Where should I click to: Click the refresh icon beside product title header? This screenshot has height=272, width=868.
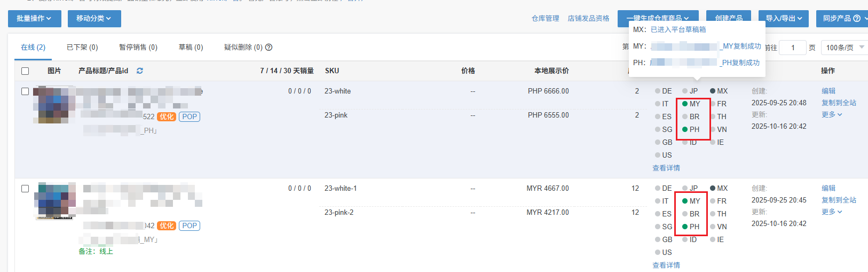point(140,71)
